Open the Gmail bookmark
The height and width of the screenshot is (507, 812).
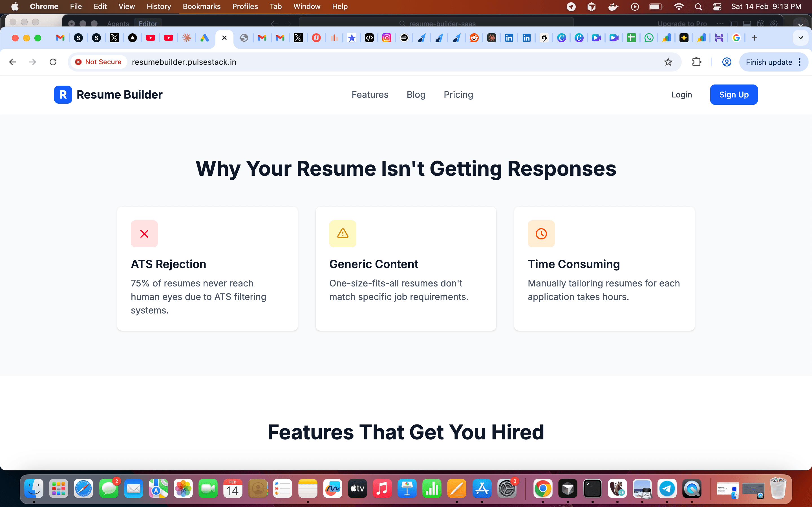pyautogui.click(x=262, y=38)
